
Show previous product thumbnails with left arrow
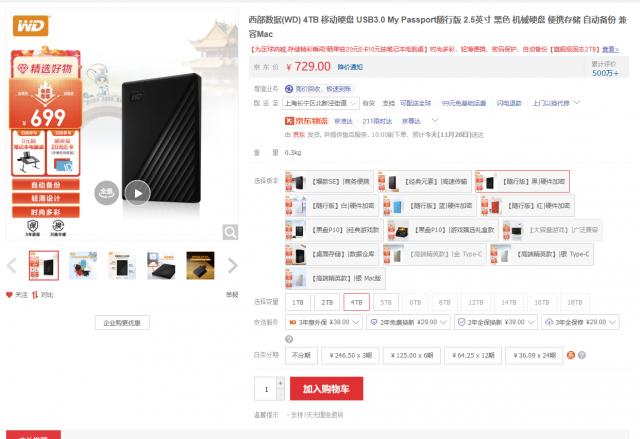click(12, 266)
